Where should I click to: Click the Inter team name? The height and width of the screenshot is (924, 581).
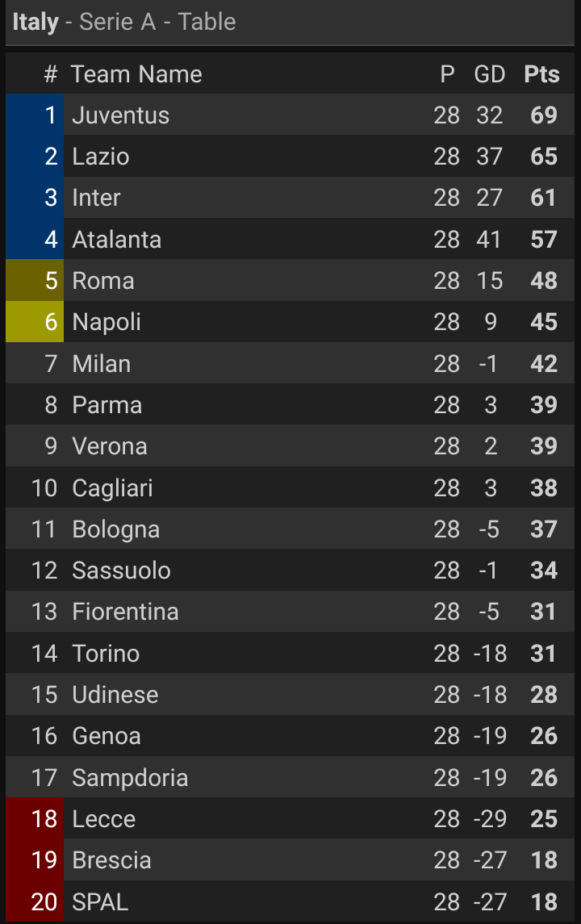click(x=96, y=198)
